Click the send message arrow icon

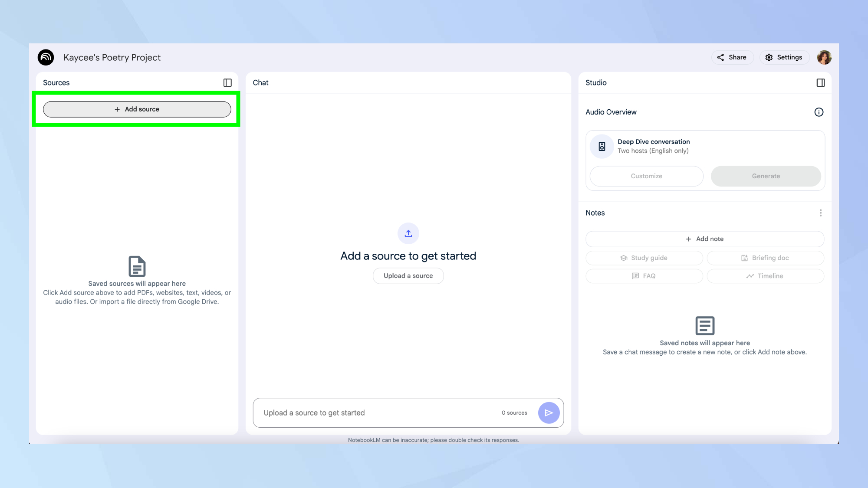click(549, 413)
